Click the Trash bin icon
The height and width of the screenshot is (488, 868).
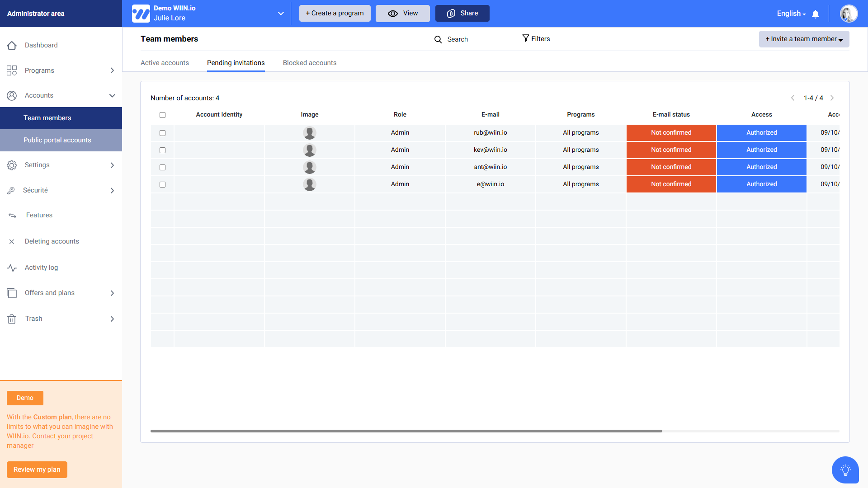12,319
